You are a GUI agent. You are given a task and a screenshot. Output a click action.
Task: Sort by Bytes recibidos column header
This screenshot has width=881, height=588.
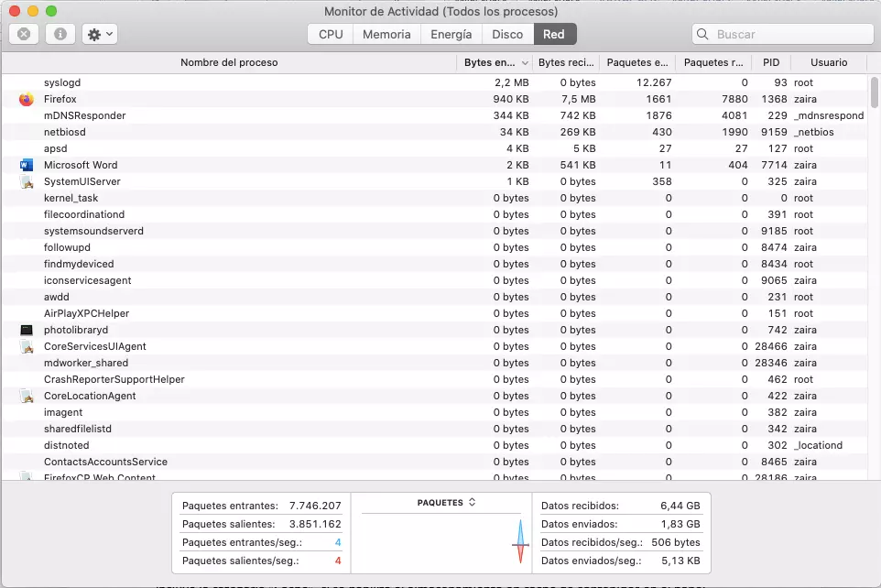coord(566,62)
